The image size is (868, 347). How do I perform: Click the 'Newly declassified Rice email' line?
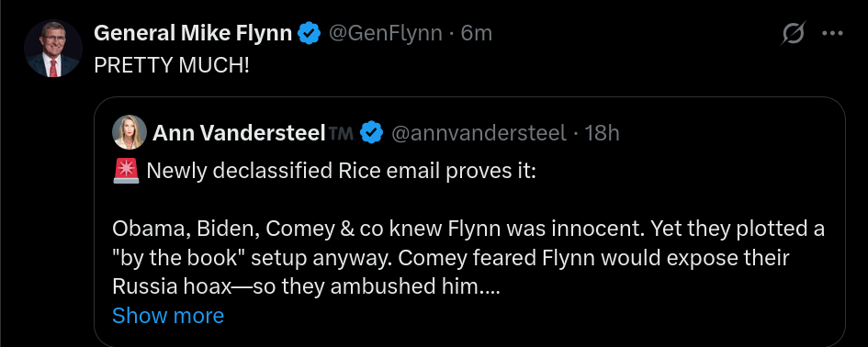341,172
